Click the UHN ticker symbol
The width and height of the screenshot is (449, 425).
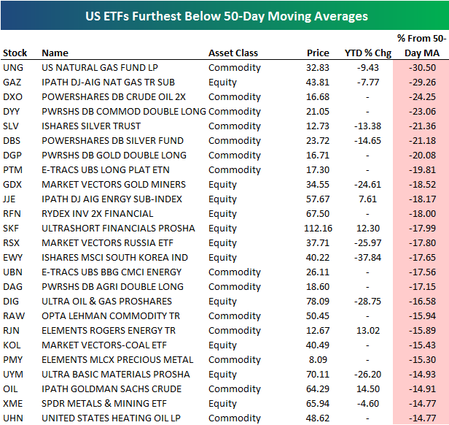(13, 418)
